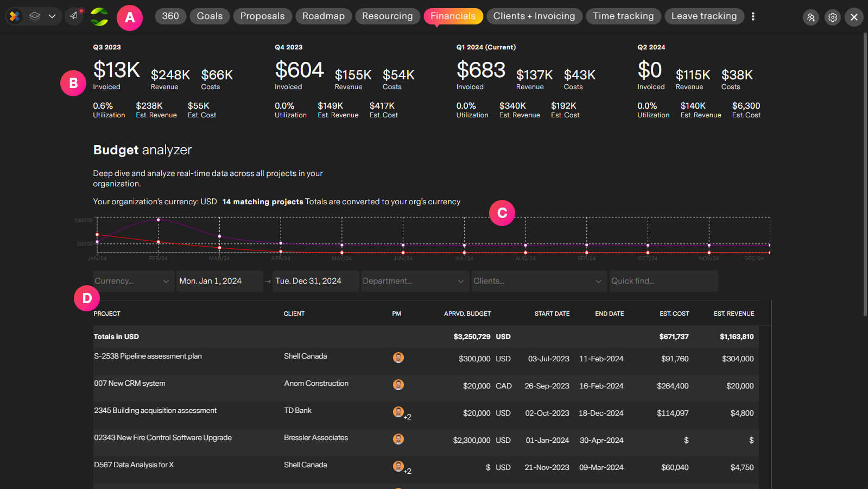The width and height of the screenshot is (868, 489).
Task: Click the paper plane notifications icon
Action: click(74, 16)
